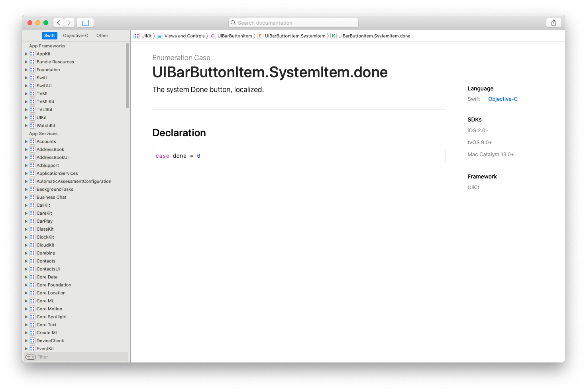Switch page language to Objective-C
587x392 pixels.
tap(503, 99)
